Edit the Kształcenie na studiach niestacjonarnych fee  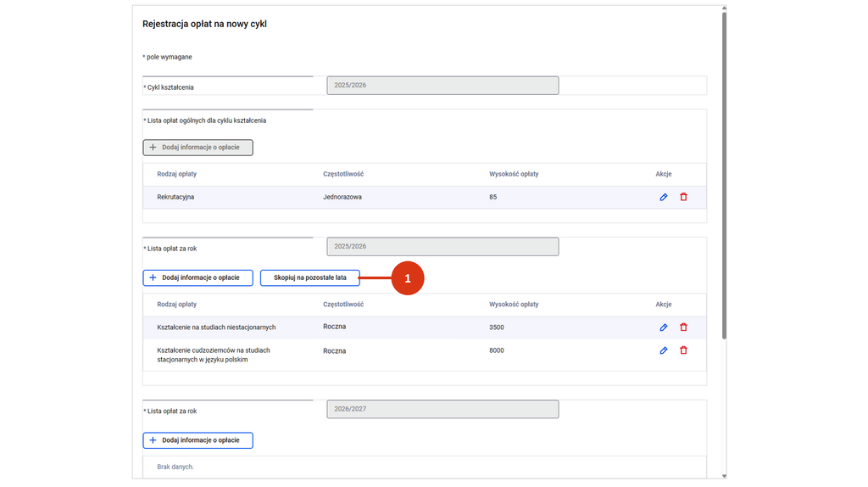point(663,327)
